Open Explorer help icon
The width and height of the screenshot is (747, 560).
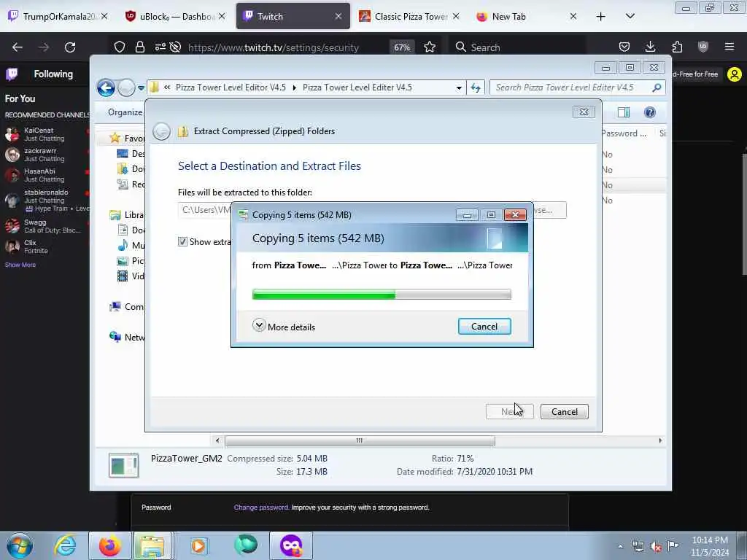click(649, 112)
